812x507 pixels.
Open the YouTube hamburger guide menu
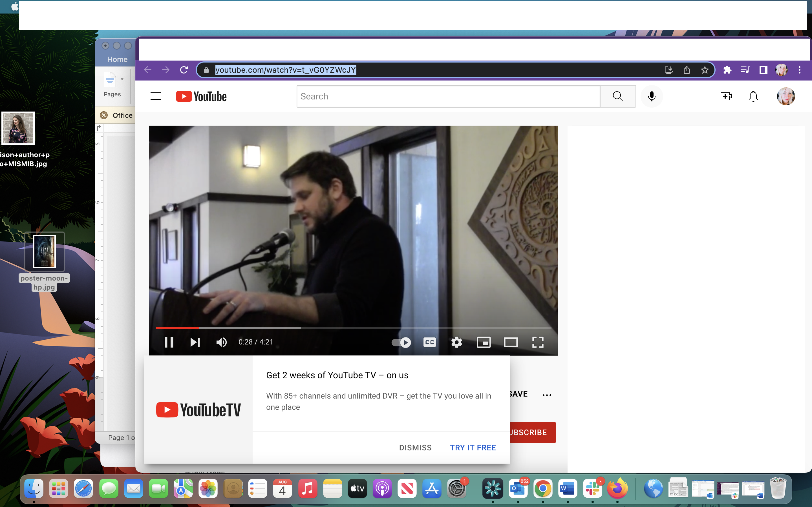tap(155, 96)
